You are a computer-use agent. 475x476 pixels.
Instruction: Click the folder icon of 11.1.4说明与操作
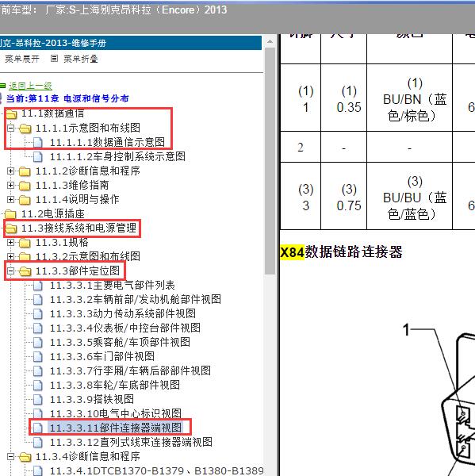point(25,200)
